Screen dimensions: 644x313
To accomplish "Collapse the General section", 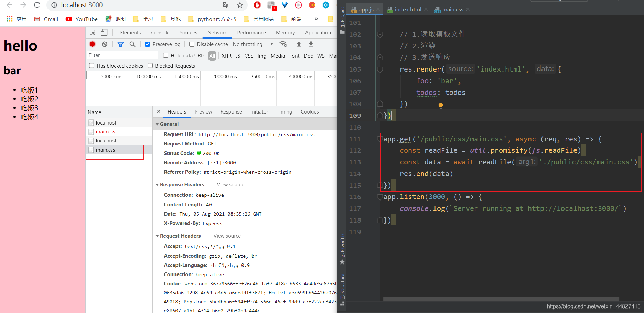I will 157,124.
